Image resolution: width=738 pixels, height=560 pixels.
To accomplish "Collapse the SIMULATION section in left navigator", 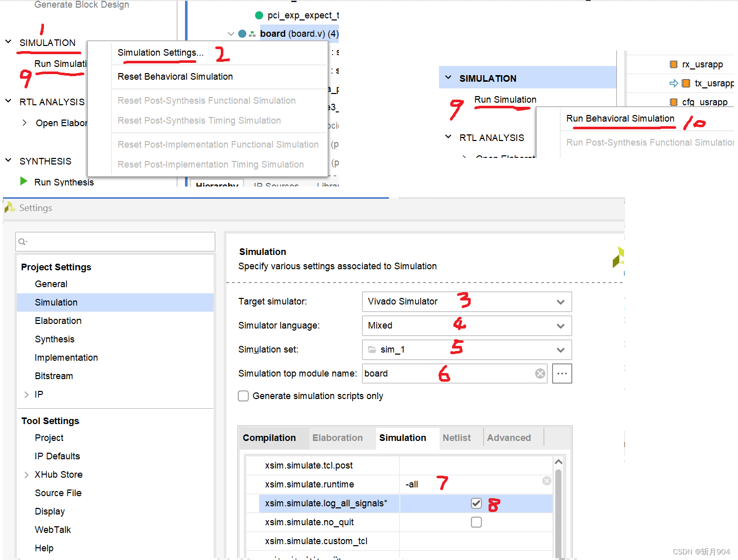I will tap(8, 42).
